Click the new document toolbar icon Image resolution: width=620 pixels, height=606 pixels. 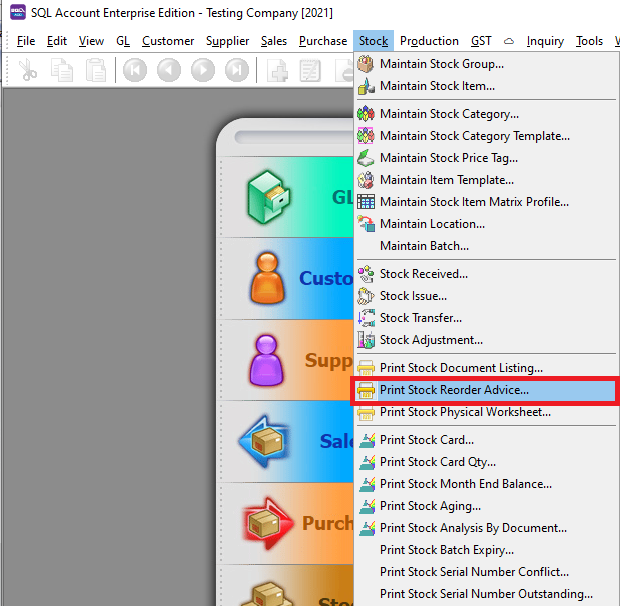click(x=277, y=70)
